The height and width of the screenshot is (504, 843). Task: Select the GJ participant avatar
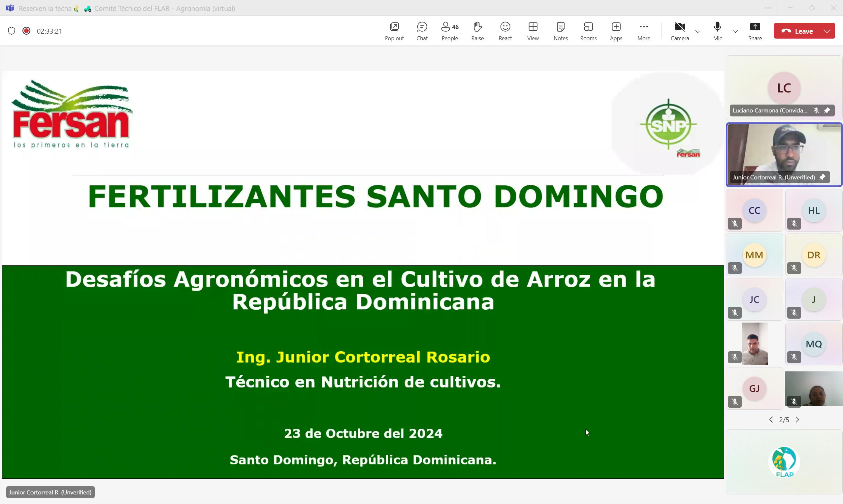pos(754,389)
